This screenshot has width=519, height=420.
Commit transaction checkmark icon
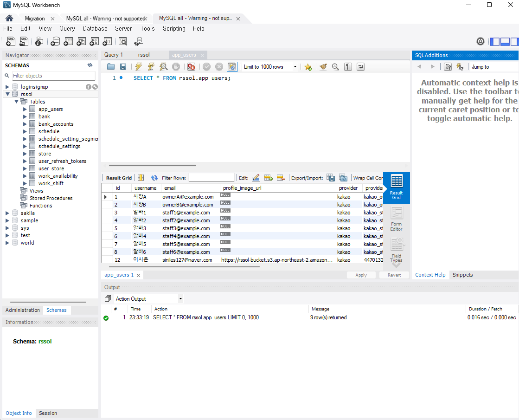pyautogui.click(x=206, y=67)
